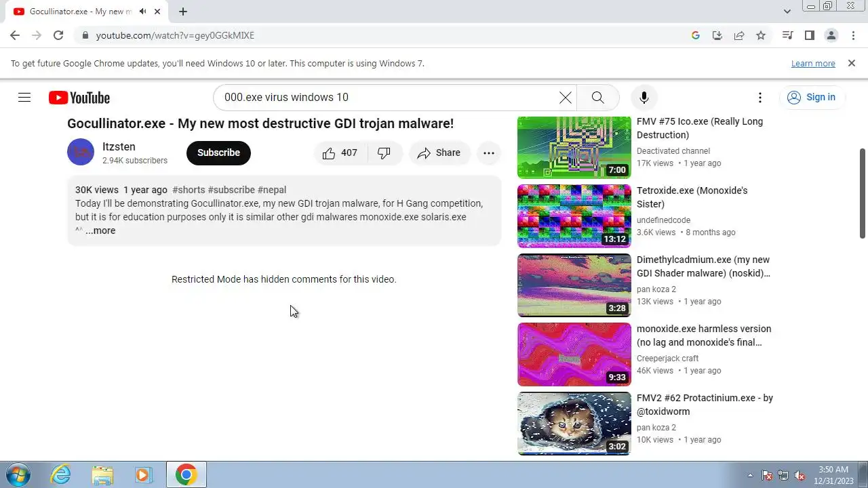This screenshot has width=868, height=488.
Task: Open FMV2 #62 Protactinium.exe thumbnail
Action: click(x=574, y=424)
